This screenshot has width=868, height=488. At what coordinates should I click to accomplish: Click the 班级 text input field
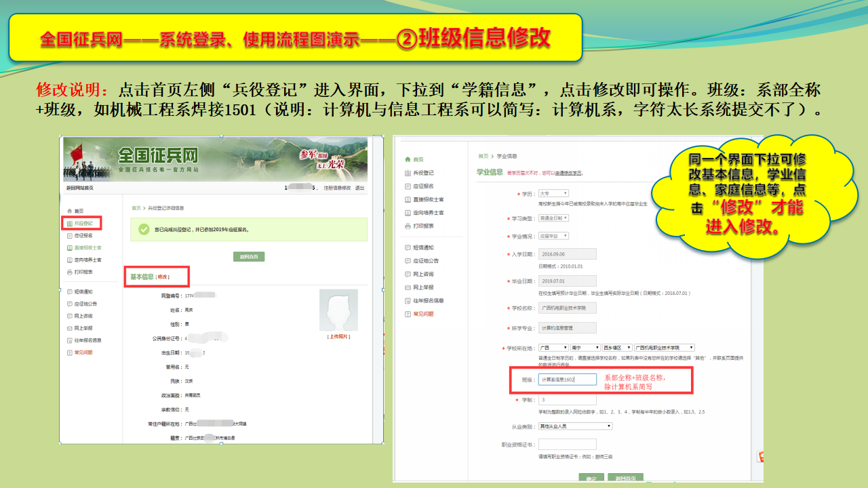pyautogui.click(x=567, y=380)
